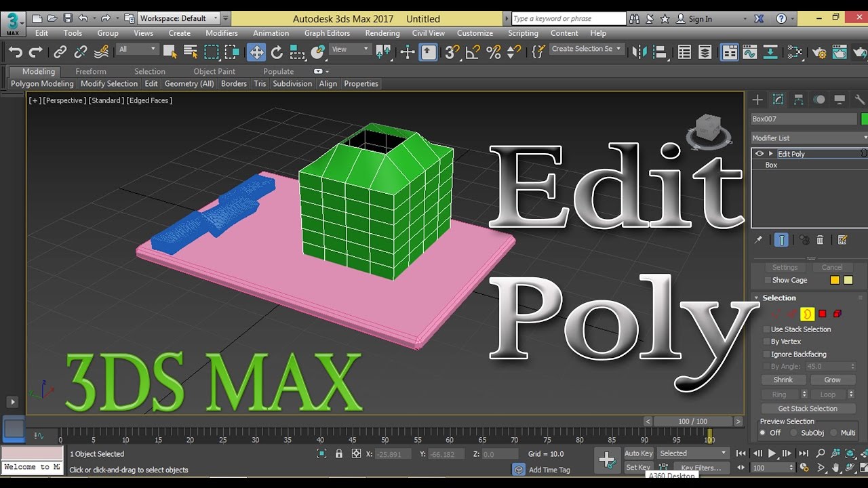Viewport: 868px width, 488px height.
Task: Select the SubObj preview selection radio
Action: coord(793,432)
